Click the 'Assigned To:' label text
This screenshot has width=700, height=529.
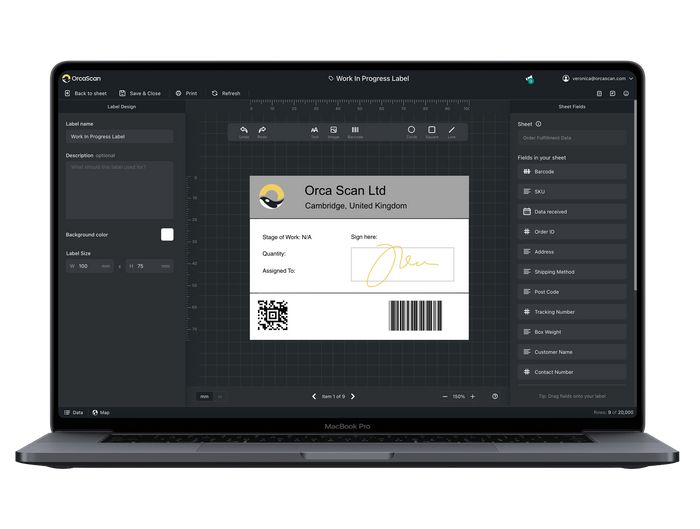pyautogui.click(x=279, y=271)
